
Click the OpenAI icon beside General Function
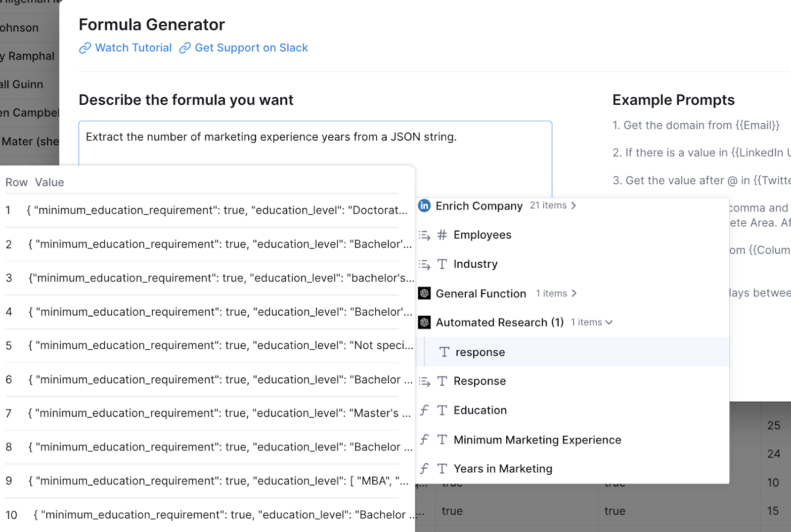pyautogui.click(x=424, y=293)
